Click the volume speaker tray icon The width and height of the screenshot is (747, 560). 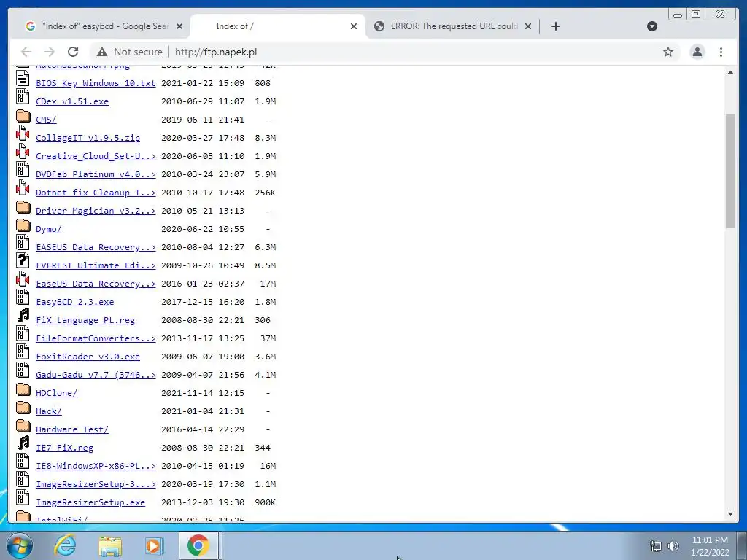pyautogui.click(x=673, y=545)
